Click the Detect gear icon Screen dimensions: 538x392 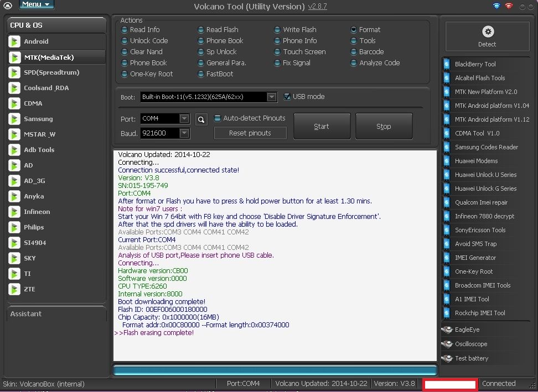tap(487, 32)
